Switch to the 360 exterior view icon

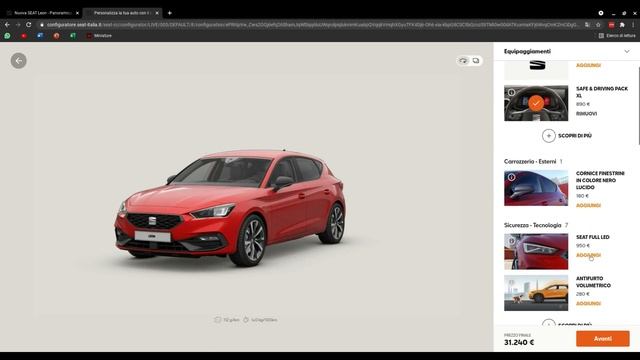(463, 61)
